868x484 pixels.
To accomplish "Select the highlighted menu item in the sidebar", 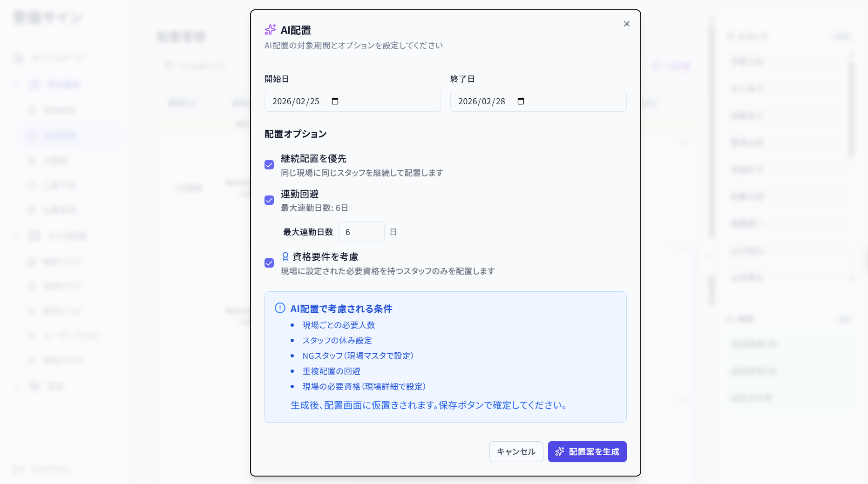I will [69, 135].
